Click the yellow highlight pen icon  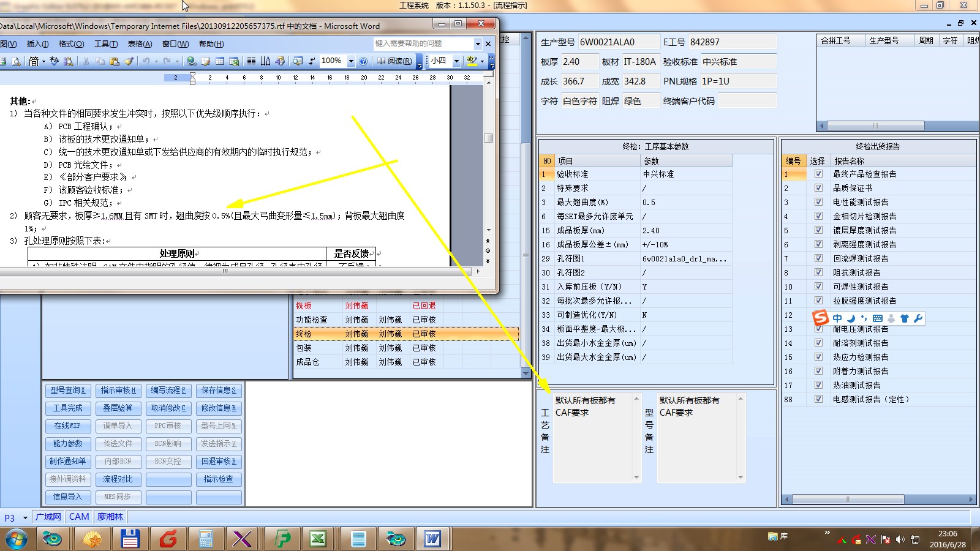pyautogui.click(x=472, y=61)
